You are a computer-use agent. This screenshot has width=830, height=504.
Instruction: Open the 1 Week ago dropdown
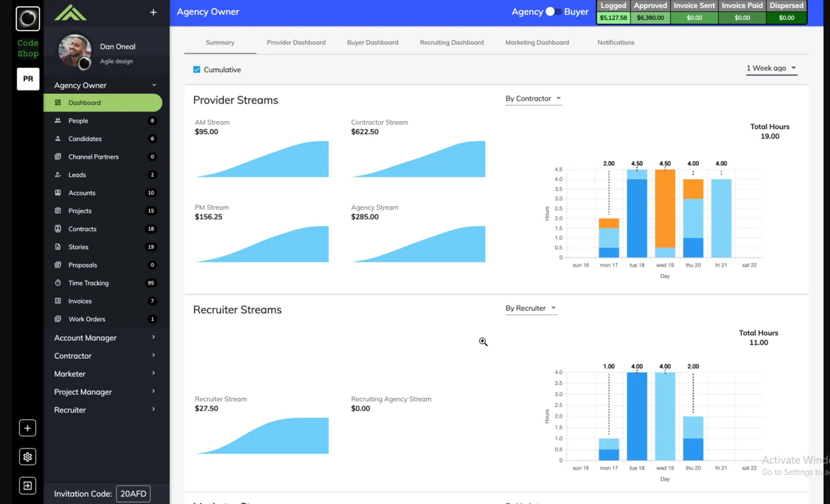click(x=771, y=68)
